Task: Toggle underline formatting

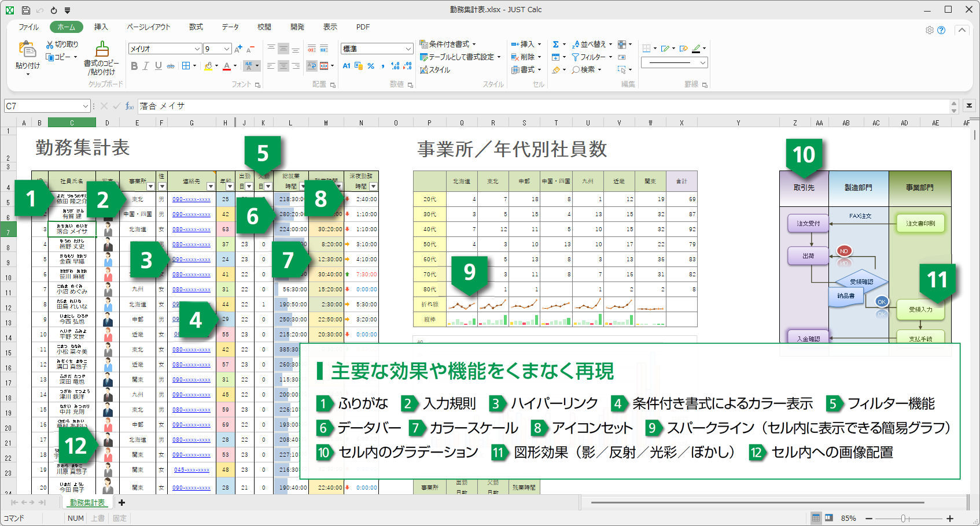Action: (x=159, y=66)
